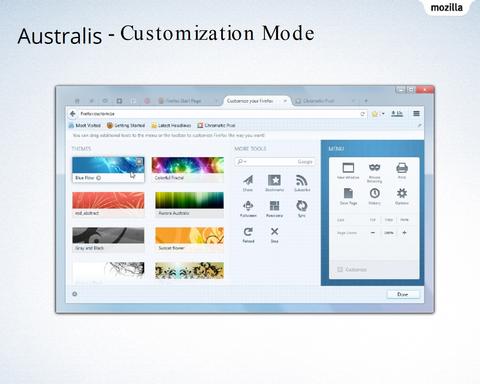Click the Customize button in menu panel
The height and width of the screenshot is (384, 480).
[x=352, y=269]
